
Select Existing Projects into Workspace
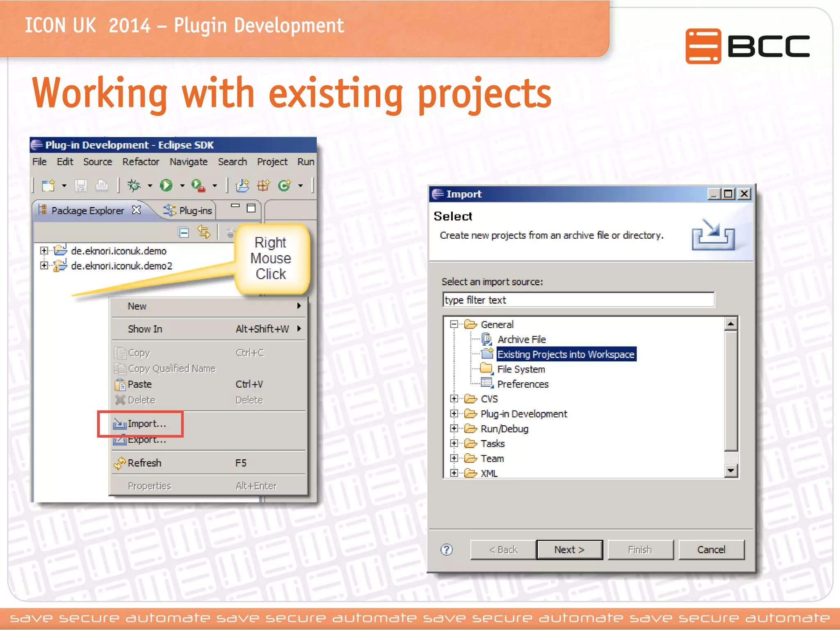(x=566, y=354)
